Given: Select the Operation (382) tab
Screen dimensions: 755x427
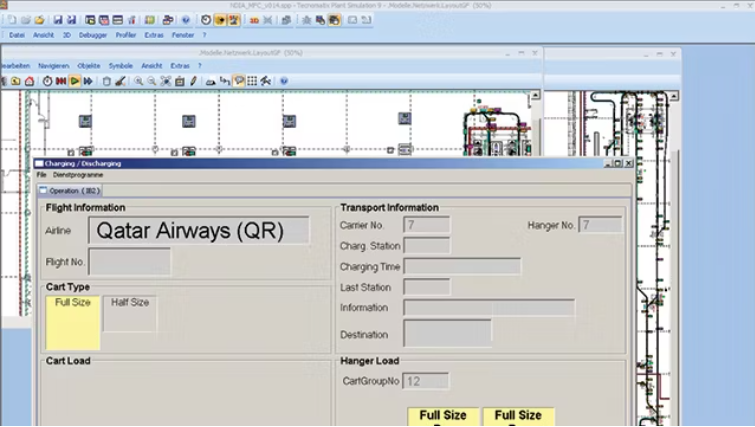Looking at the screenshot, I should [70, 191].
